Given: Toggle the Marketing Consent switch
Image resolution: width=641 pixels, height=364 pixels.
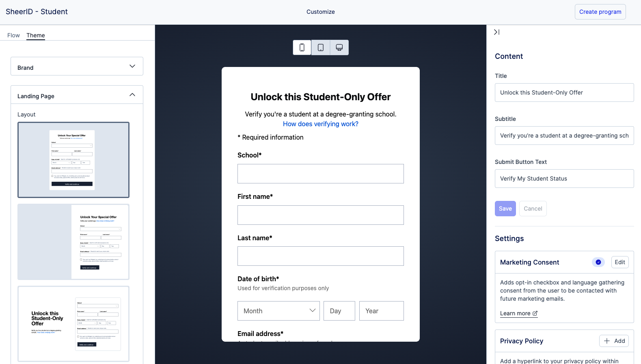Looking at the screenshot, I should pos(598,262).
